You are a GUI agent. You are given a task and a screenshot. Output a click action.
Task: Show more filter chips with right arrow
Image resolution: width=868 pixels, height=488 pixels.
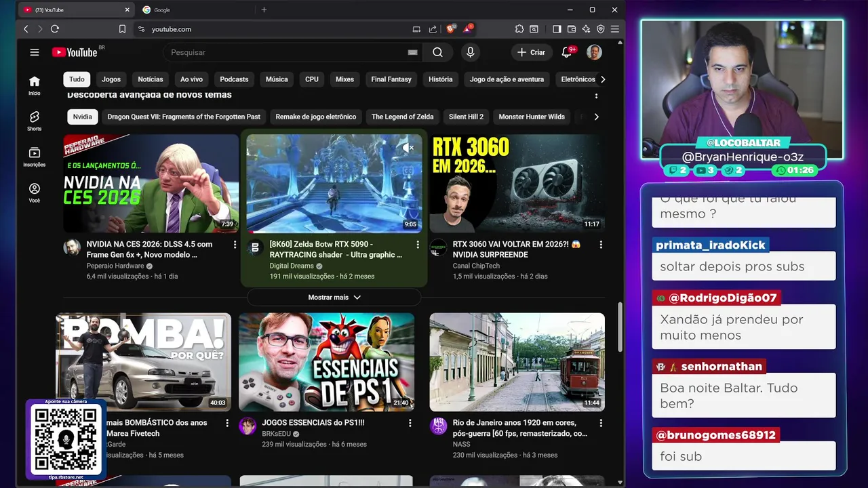coord(603,79)
